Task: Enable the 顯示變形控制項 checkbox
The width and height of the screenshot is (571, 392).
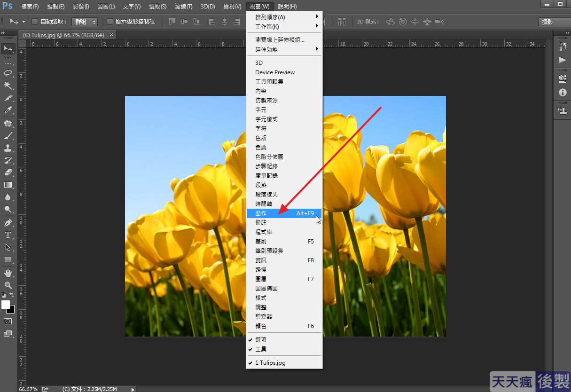Action: click(x=110, y=22)
